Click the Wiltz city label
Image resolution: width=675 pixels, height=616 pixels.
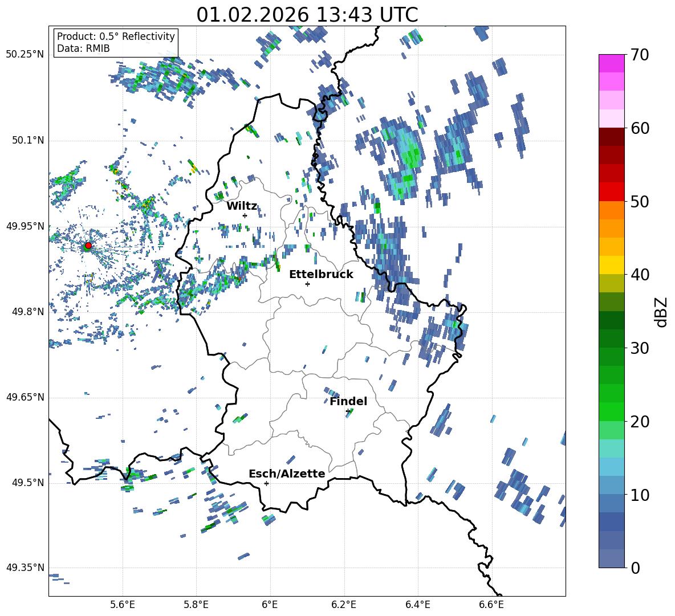tap(242, 206)
